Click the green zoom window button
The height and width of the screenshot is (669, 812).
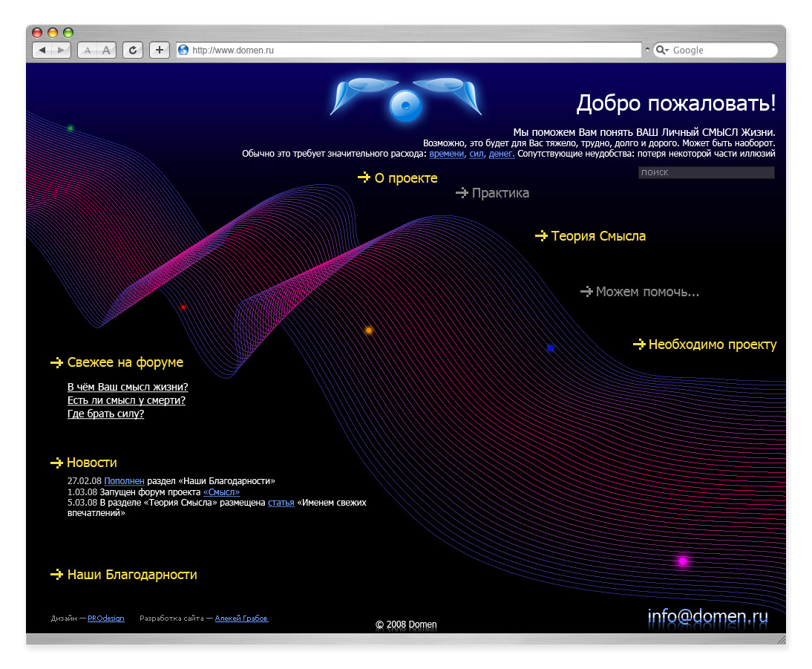click(68, 33)
